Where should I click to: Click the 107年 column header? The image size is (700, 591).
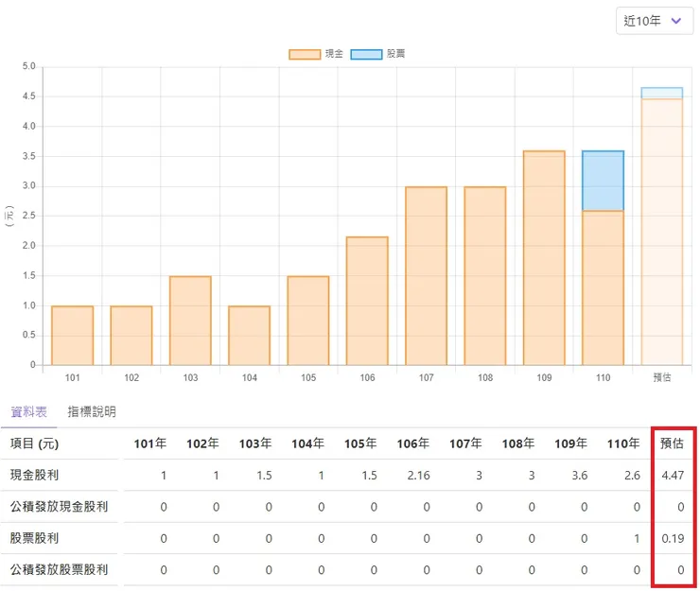click(465, 443)
